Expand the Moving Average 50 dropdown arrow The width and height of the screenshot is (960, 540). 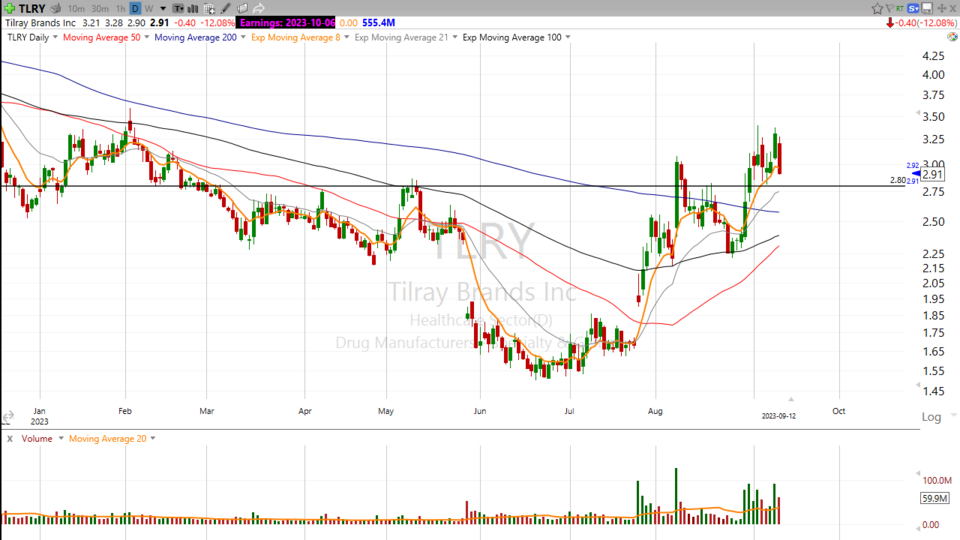pyautogui.click(x=147, y=37)
